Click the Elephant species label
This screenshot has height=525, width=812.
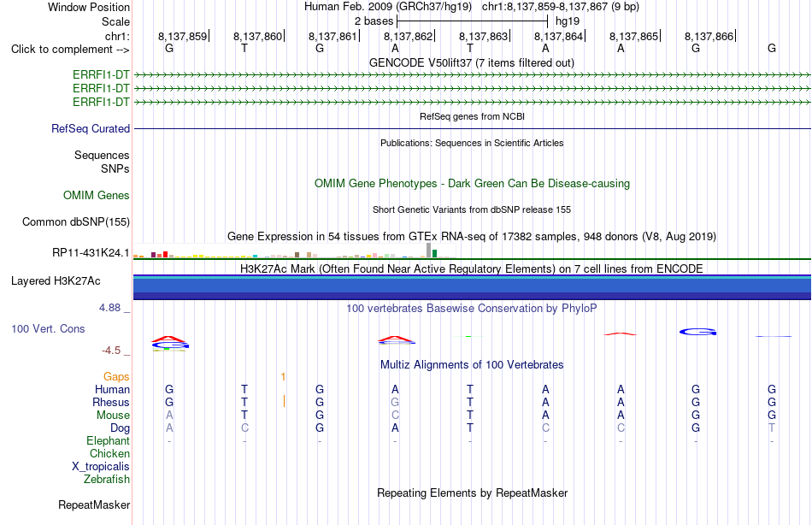tap(109, 440)
